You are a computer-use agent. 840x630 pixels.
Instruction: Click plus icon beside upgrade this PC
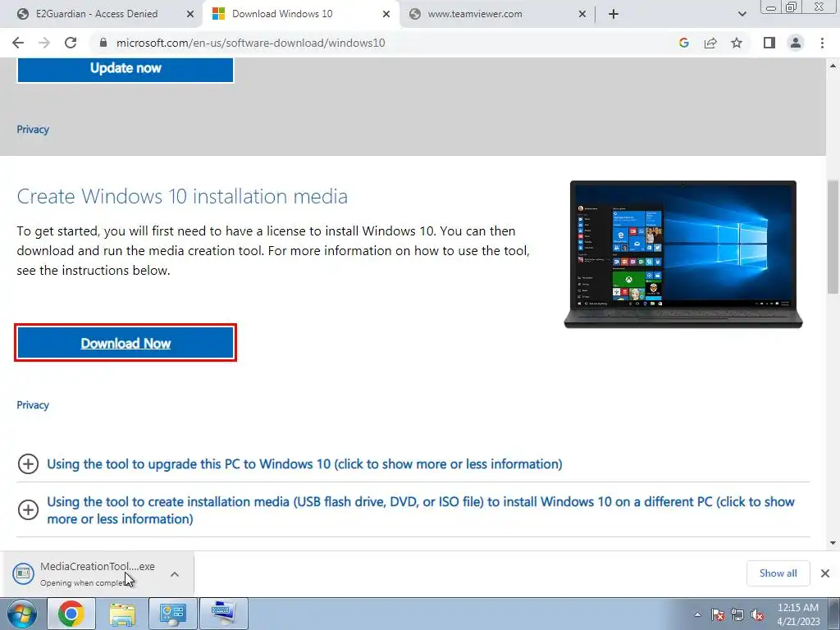tap(28, 464)
